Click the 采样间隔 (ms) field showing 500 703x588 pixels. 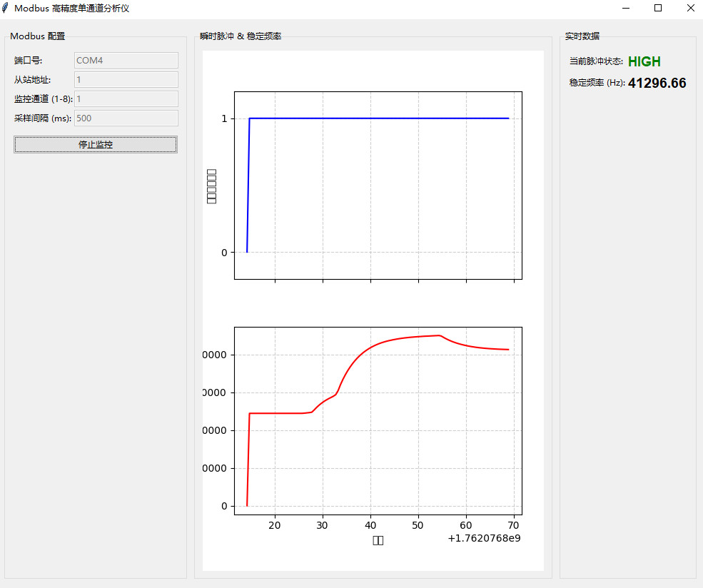pyautogui.click(x=126, y=118)
